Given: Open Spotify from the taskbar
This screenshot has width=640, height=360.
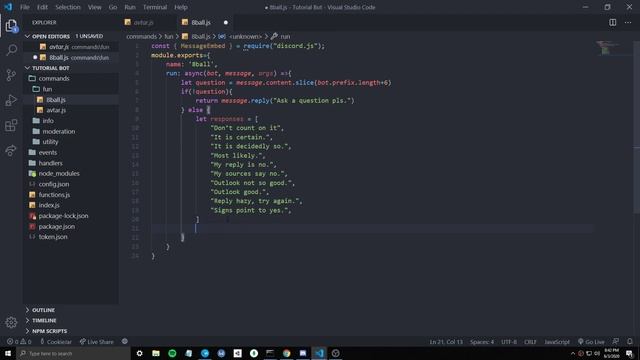Looking at the screenshot, I should pyautogui.click(x=172, y=353).
